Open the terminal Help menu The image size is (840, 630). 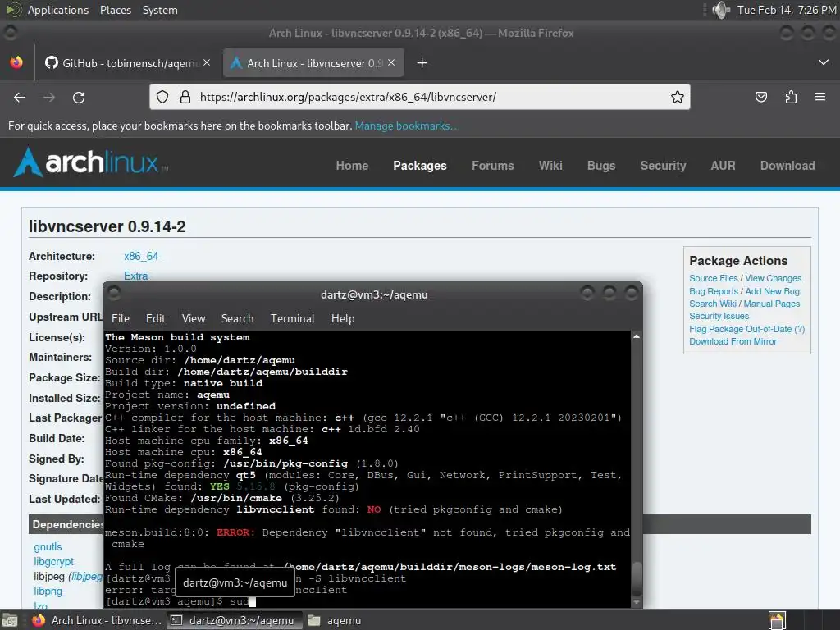[x=343, y=318]
